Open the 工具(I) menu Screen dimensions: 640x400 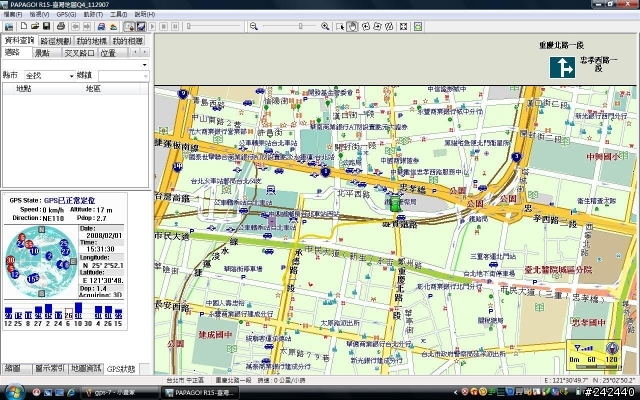(x=119, y=14)
